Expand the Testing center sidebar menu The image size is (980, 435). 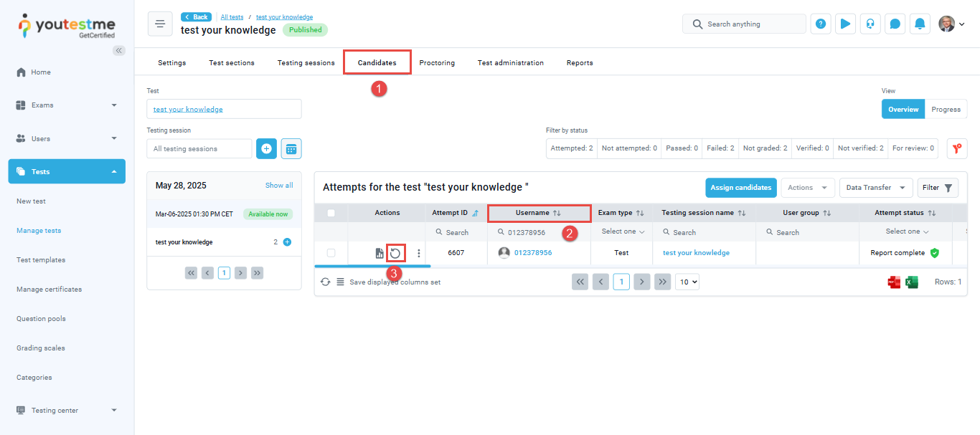point(67,410)
